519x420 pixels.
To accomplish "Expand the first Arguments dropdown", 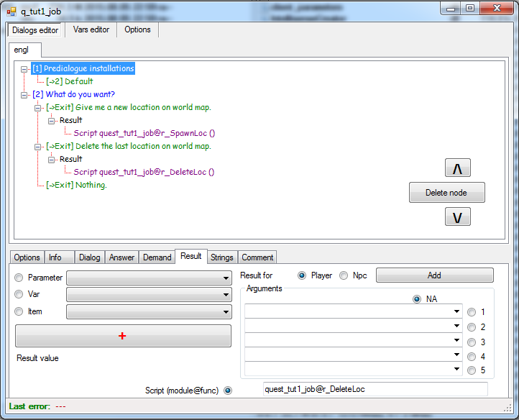I will [457, 312].
